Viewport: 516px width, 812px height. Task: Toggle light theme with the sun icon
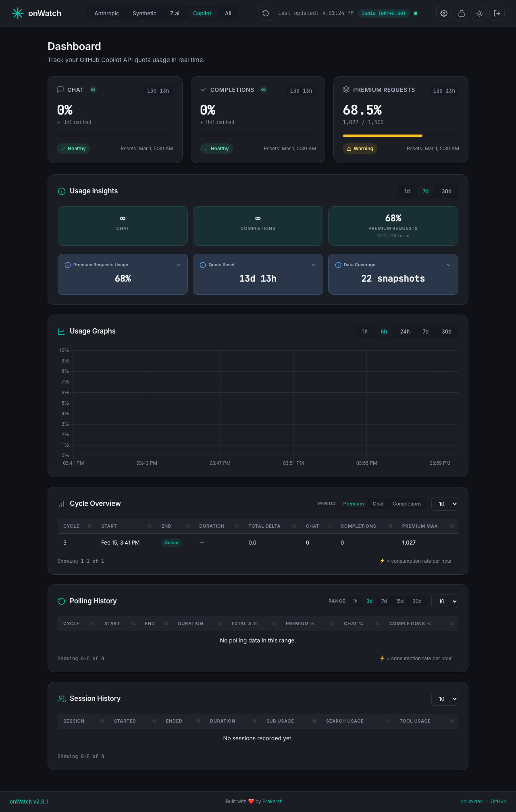[479, 13]
